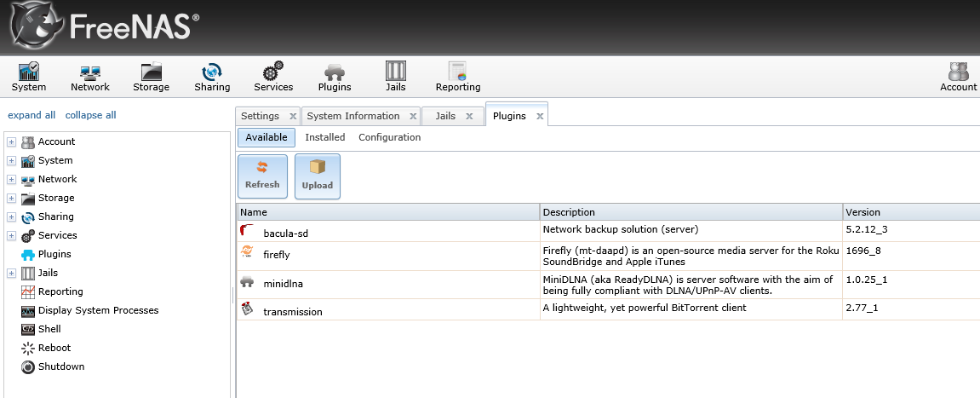The image size is (980, 398).
Task: Click the transmission plugin icon
Action: pos(247,308)
